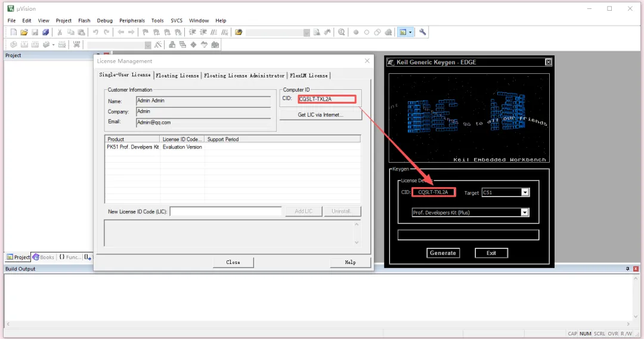The width and height of the screenshot is (644, 339).
Task: Close the Build Output panel
Action: click(x=636, y=269)
